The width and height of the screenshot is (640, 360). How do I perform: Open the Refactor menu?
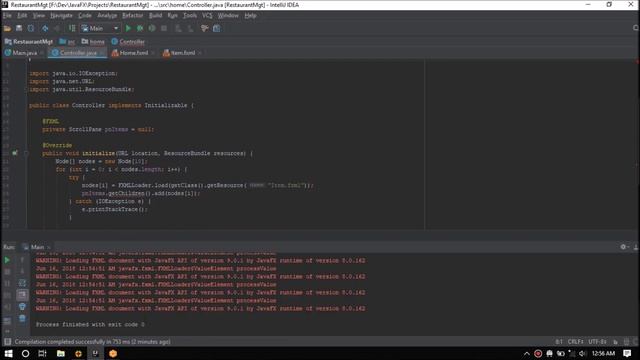tap(133, 16)
